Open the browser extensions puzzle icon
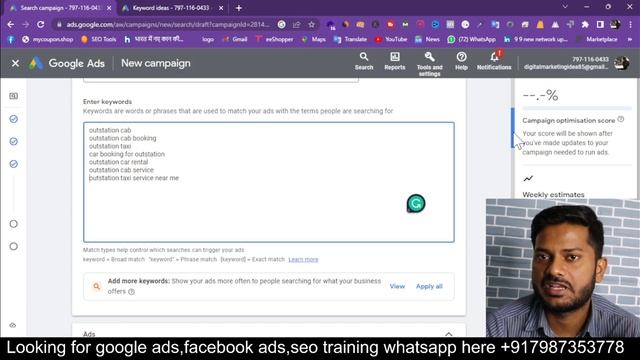 point(585,24)
